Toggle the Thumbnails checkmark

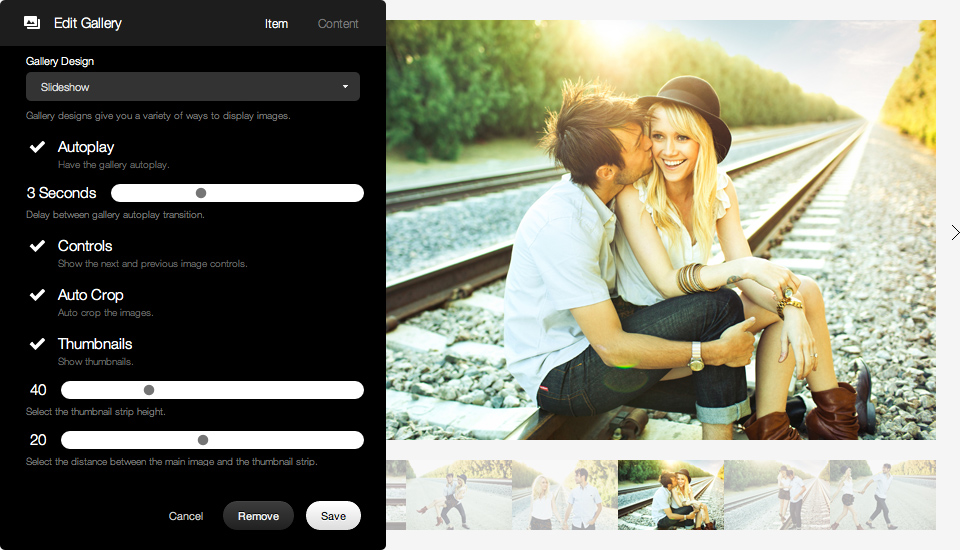[x=37, y=344]
